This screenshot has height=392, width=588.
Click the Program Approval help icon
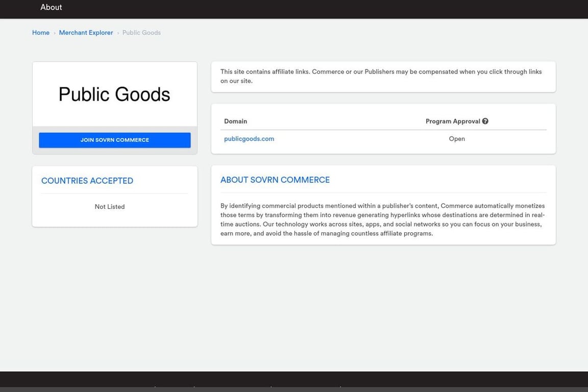[485, 121]
